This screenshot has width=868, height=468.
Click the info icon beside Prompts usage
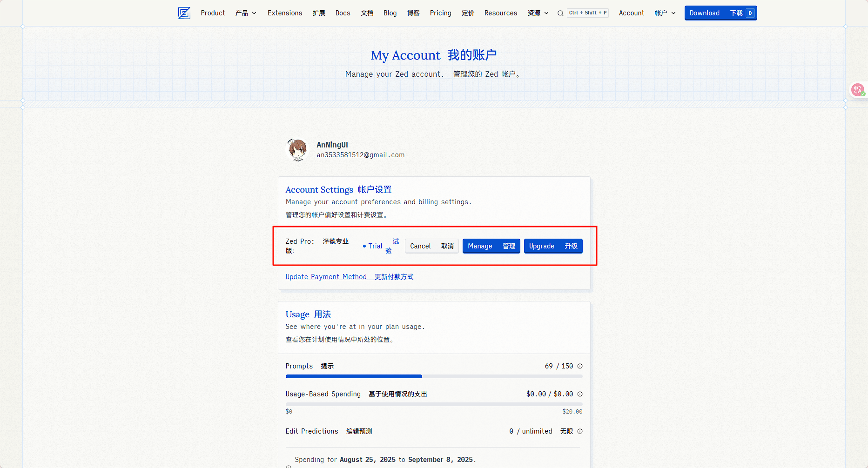click(x=580, y=366)
